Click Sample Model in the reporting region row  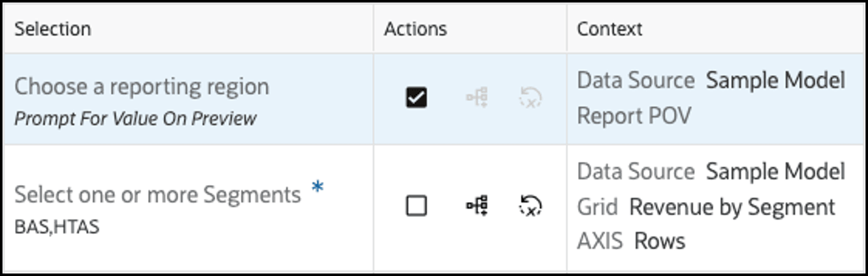(775, 81)
